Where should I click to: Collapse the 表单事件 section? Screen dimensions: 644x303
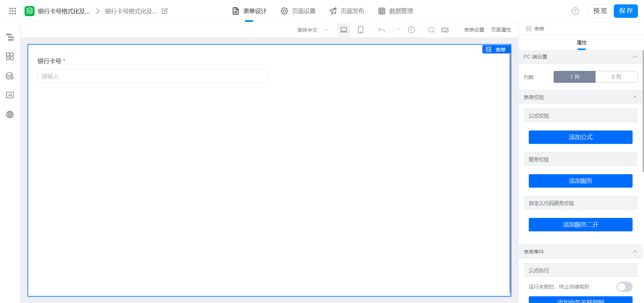[635, 252]
